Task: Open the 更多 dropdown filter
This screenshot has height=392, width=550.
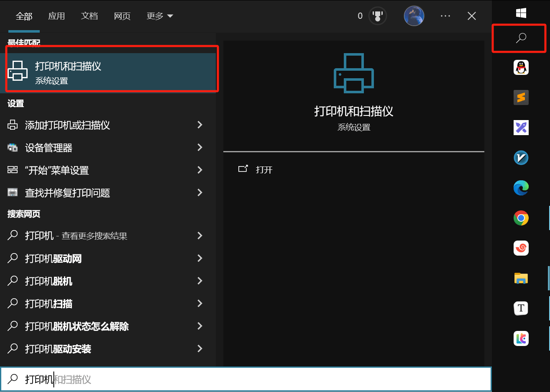Action: pos(160,16)
